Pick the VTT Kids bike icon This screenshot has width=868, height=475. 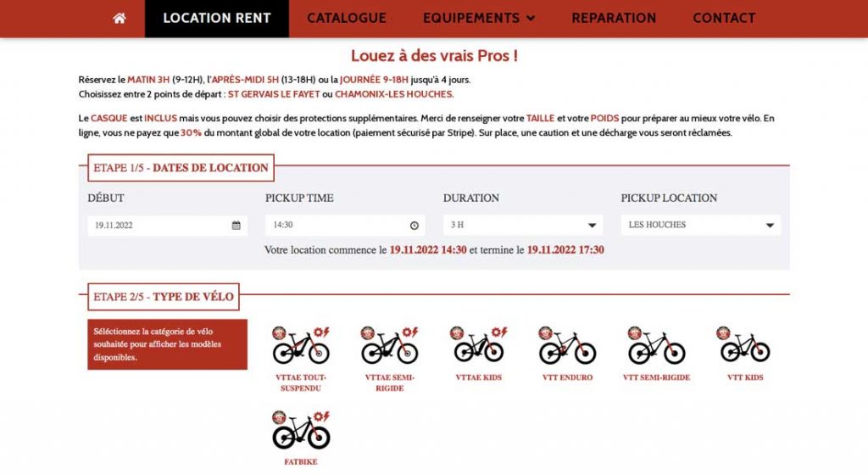745,344
